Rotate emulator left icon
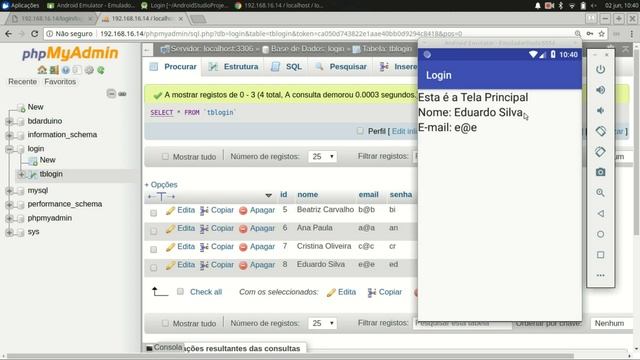The image size is (640, 360). point(600,131)
